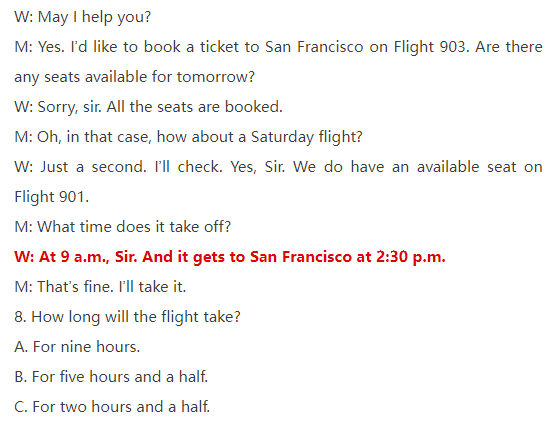The height and width of the screenshot is (422, 551).
Task: Click the line starting "W: Just a second"
Action: coord(278,167)
